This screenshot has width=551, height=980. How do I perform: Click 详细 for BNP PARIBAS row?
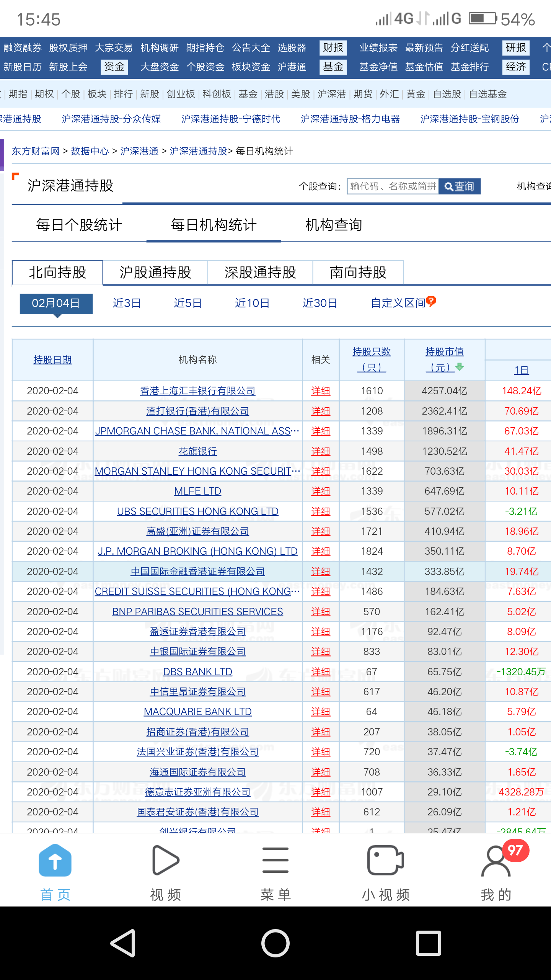pyautogui.click(x=321, y=612)
